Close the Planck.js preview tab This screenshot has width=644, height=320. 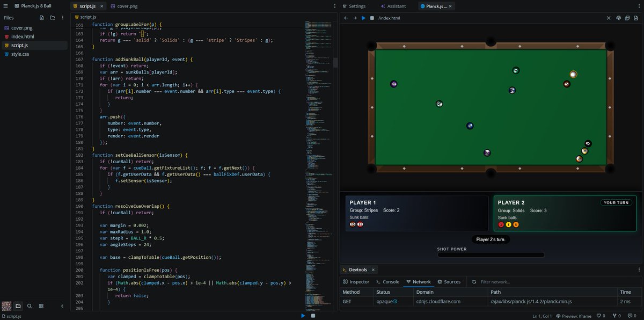(x=450, y=6)
